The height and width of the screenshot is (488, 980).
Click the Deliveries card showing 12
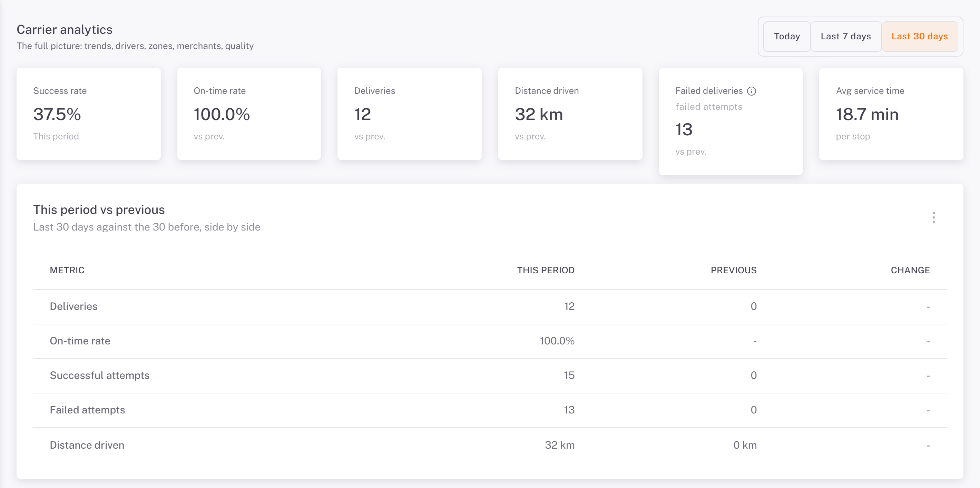click(x=409, y=114)
